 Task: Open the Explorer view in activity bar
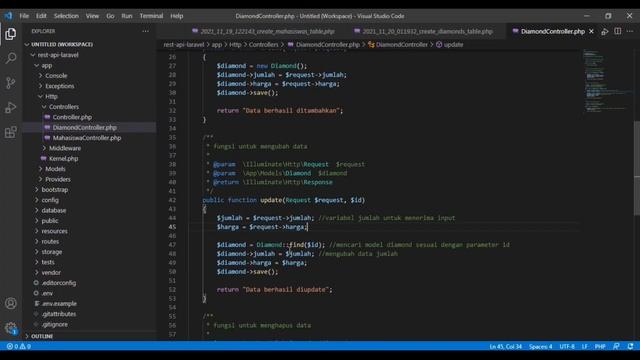point(11,34)
